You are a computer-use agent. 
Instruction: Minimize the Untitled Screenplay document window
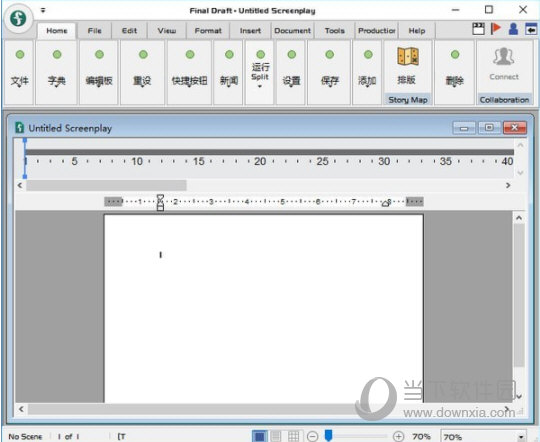point(464,128)
